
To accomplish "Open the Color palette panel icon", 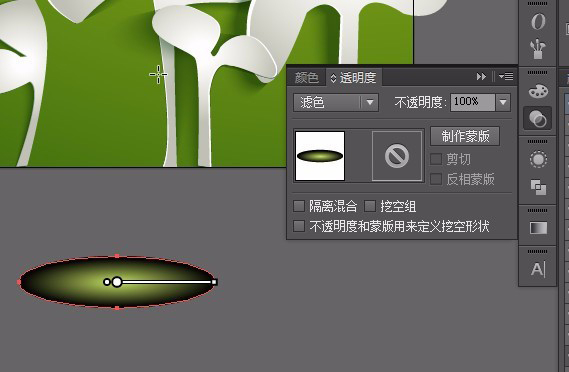I will [x=538, y=91].
